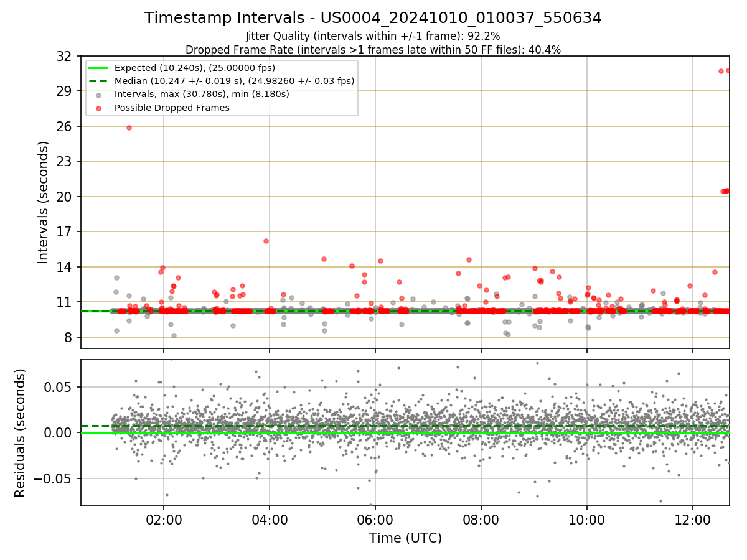The image size is (747, 560).
Task: Click the y-axis tick label 8
Action: click(68, 337)
